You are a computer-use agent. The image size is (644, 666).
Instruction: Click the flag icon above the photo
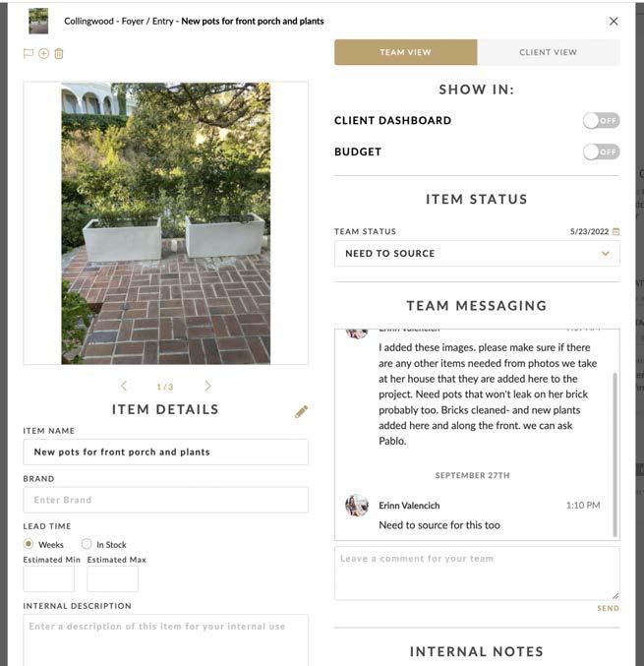28,53
